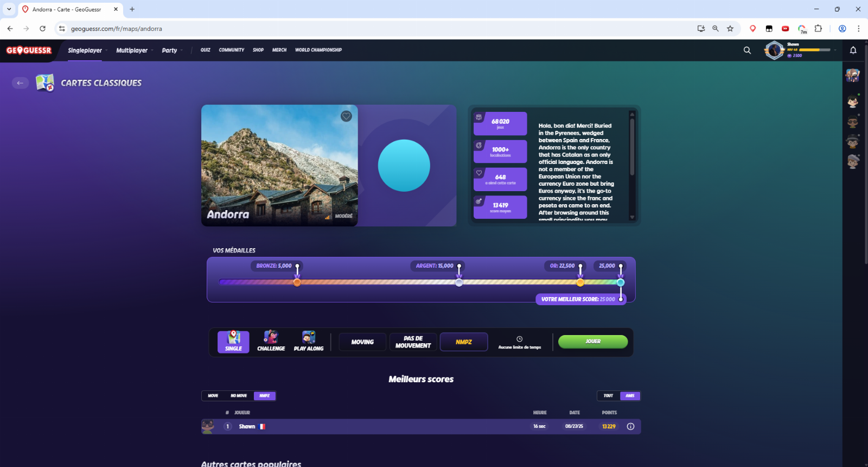Image resolution: width=868 pixels, height=467 pixels.
Task: Open World Championship link
Action: pyautogui.click(x=318, y=50)
